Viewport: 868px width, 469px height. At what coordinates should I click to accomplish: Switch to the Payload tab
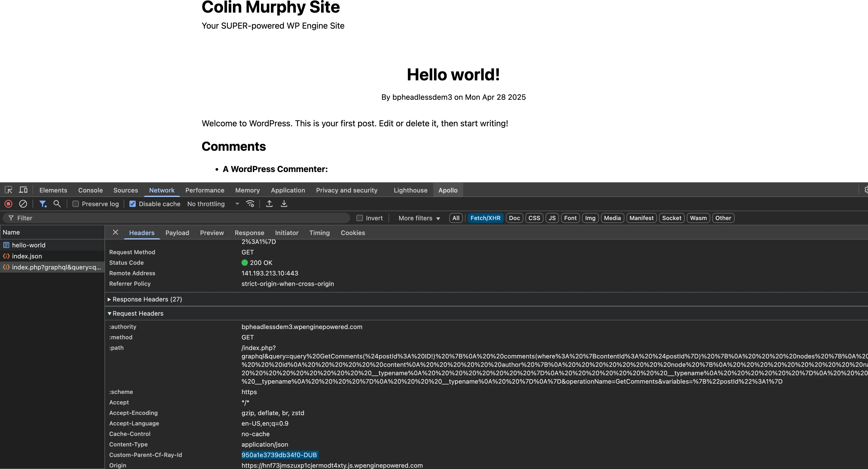(177, 233)
